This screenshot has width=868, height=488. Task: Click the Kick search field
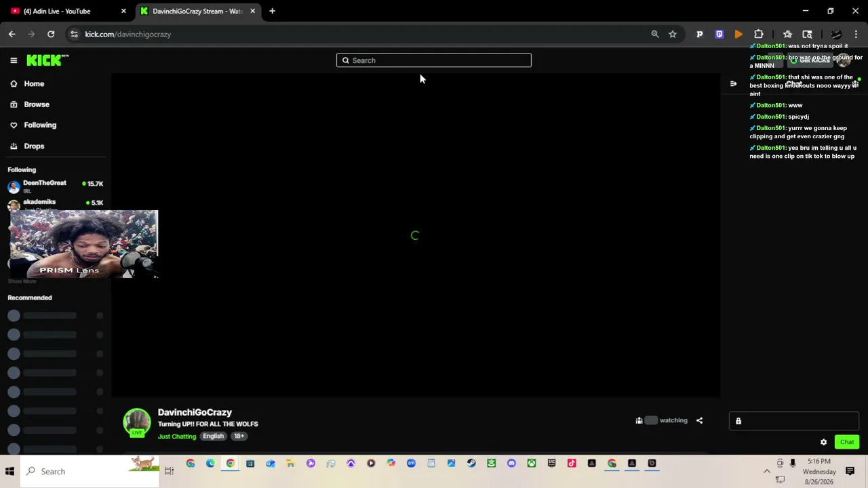(x=434, y=60)
